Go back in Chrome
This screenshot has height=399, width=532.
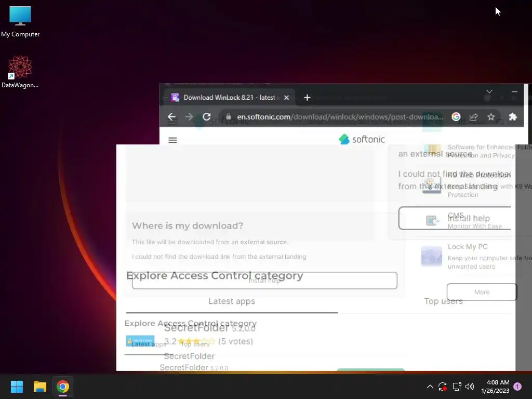pyautogui.click(x=171, y=117)
